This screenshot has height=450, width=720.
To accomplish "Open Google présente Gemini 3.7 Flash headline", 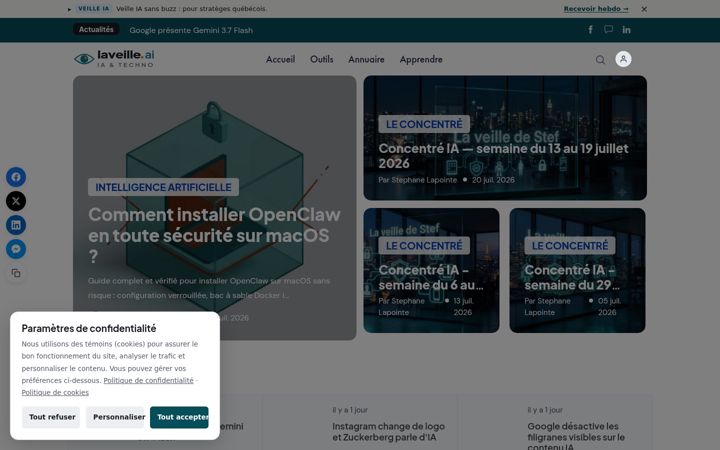I will [x=191, y=30].
